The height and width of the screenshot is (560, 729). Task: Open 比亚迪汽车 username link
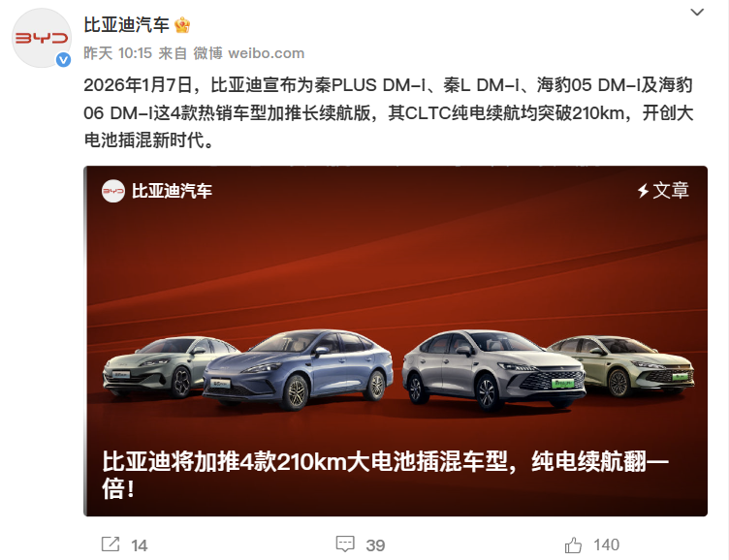[126, 24]
